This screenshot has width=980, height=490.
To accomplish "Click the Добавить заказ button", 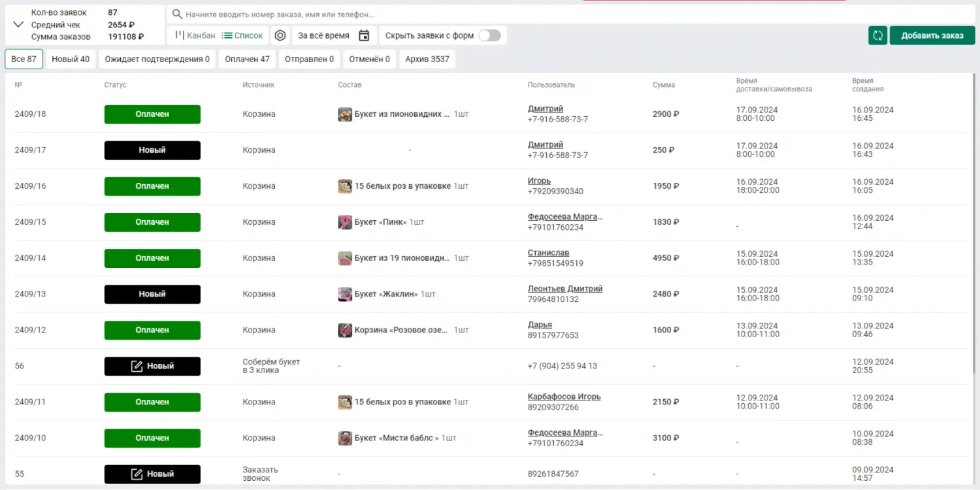I will click(932, 35).
